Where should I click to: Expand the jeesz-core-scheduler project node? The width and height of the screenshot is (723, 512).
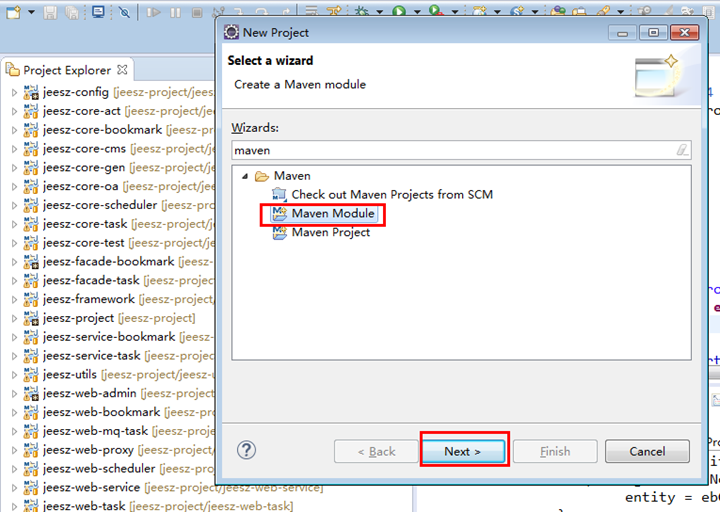(14, 205)
